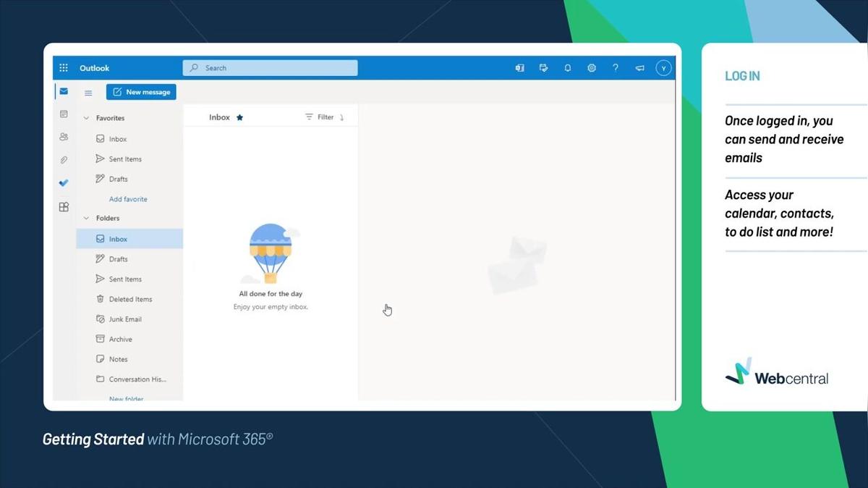Screen dimensions: 868x488
Task: Click the Search mailbox field
Action: (x=270, y=68)
